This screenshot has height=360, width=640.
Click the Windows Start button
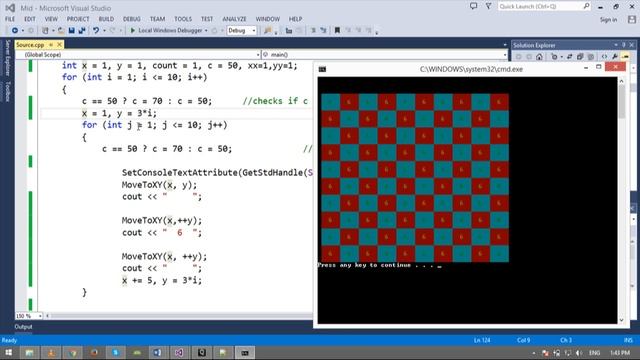point(8,353)
